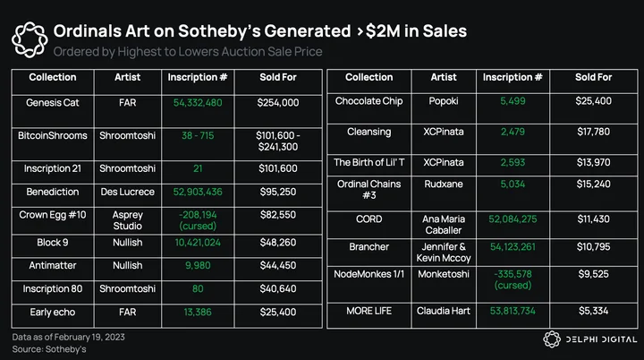644x360 pixels.
Task: Click the 52,903,436 inscription number for Benediction
Action: (x=198, y=192)
